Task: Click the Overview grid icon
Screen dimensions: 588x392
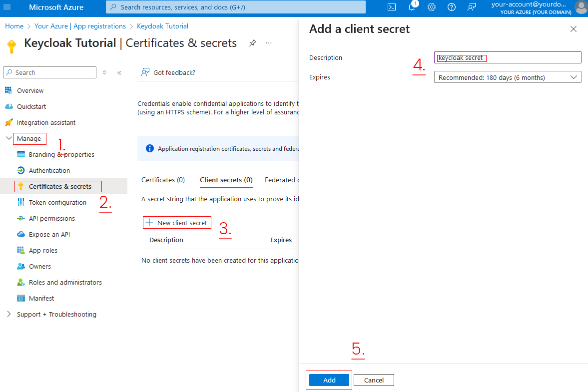Action: [x=8, y=90]
